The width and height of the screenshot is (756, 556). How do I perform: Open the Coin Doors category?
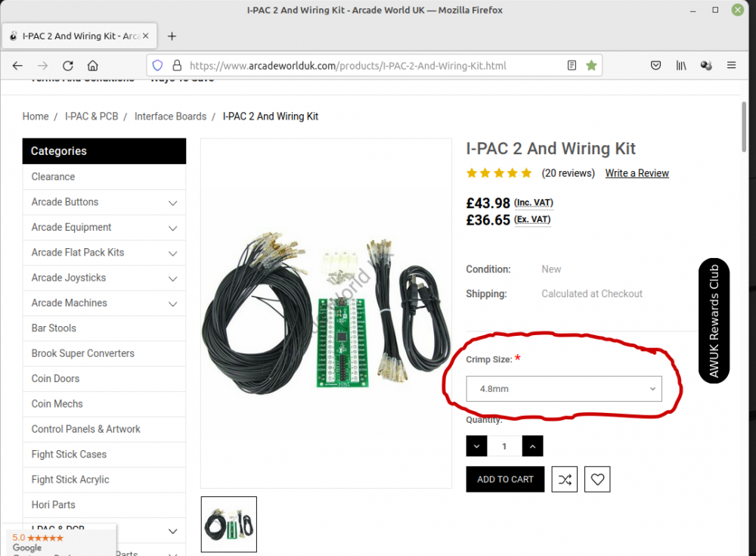55,378
